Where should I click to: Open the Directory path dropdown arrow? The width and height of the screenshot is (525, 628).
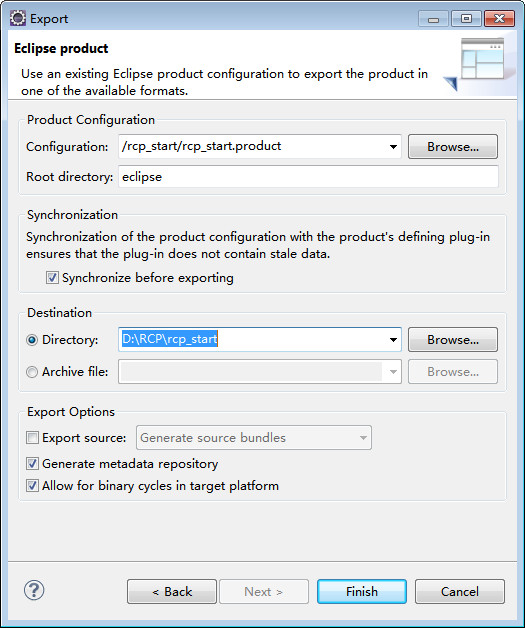(393, 340)
